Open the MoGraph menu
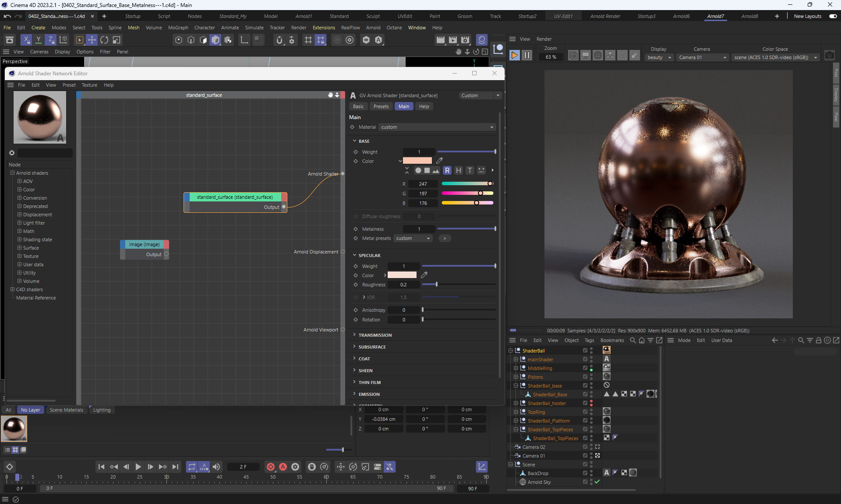The width and height of the screenshot is (841, 504). pyautogui.click(x=178, y=28)
